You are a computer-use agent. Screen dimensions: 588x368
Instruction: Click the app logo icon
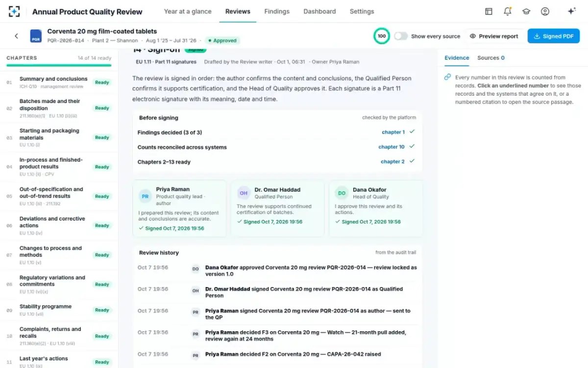pyautogui.click(x=14, y=11)
